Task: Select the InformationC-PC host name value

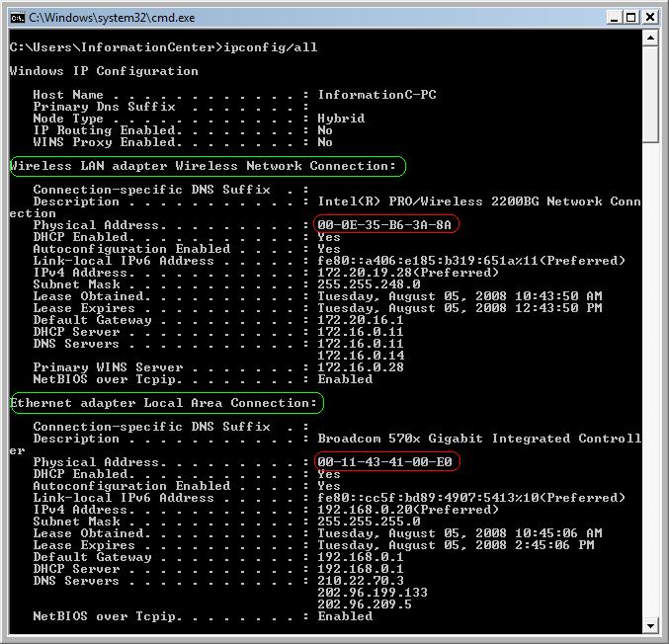Action: (376, 95)
